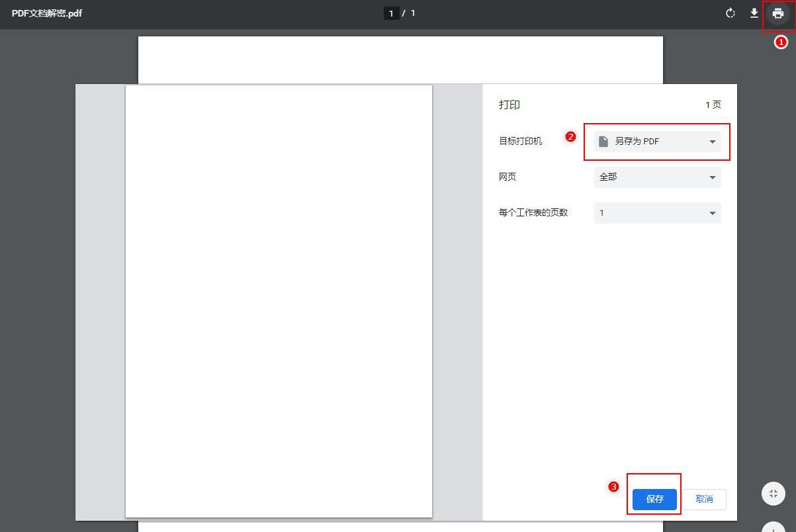Save the PDF with the 保存 button
Image resolution: width=796 pixels, height=532 pixels.
pos(653,499)
